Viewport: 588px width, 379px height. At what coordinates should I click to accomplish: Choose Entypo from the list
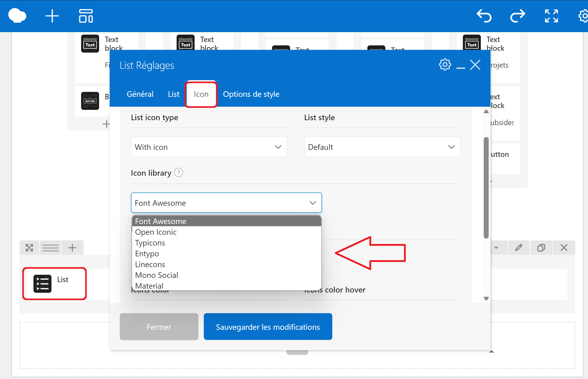pos(226,253)
